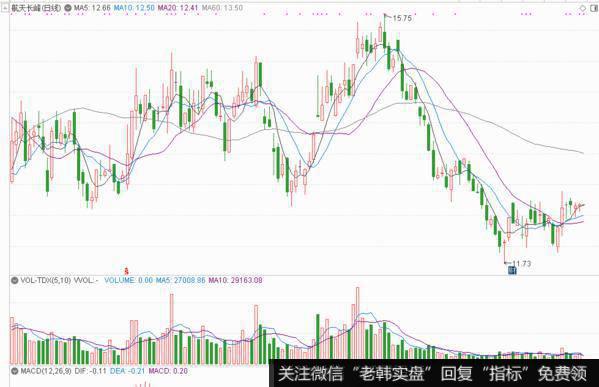Screen dimensions: 599x387
Task: Click the red event marker above the volume panel
Action: (126, 271)
